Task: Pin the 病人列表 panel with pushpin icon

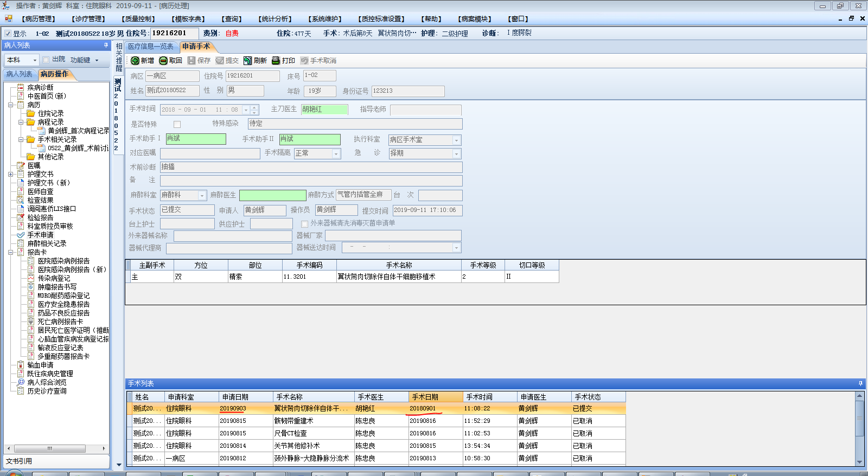Action: pos(106,46)
